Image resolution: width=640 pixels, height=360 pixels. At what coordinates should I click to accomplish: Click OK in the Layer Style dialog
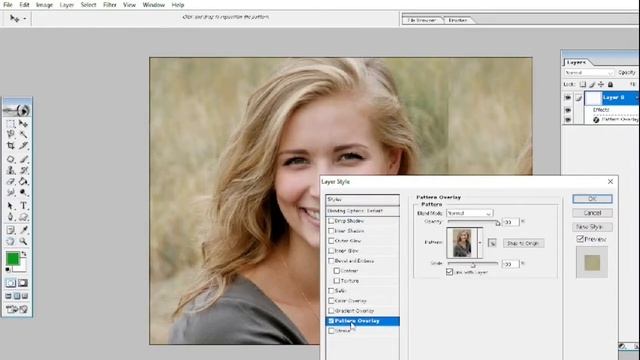point(592,199)
